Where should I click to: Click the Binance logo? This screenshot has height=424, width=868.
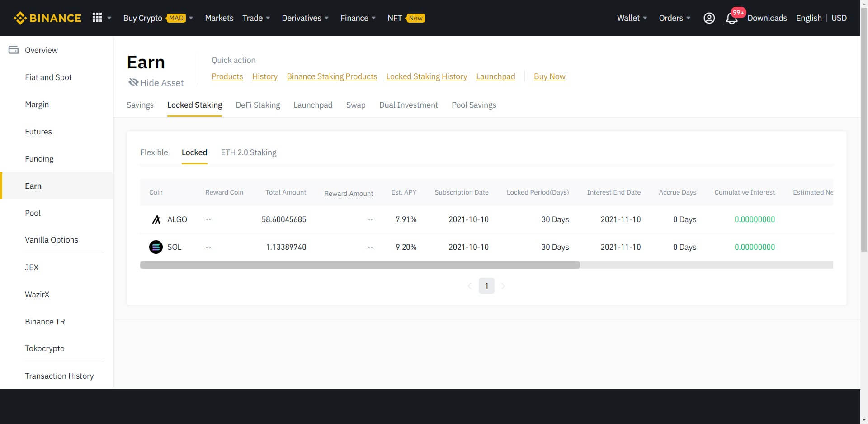click(x=47, y=18)
